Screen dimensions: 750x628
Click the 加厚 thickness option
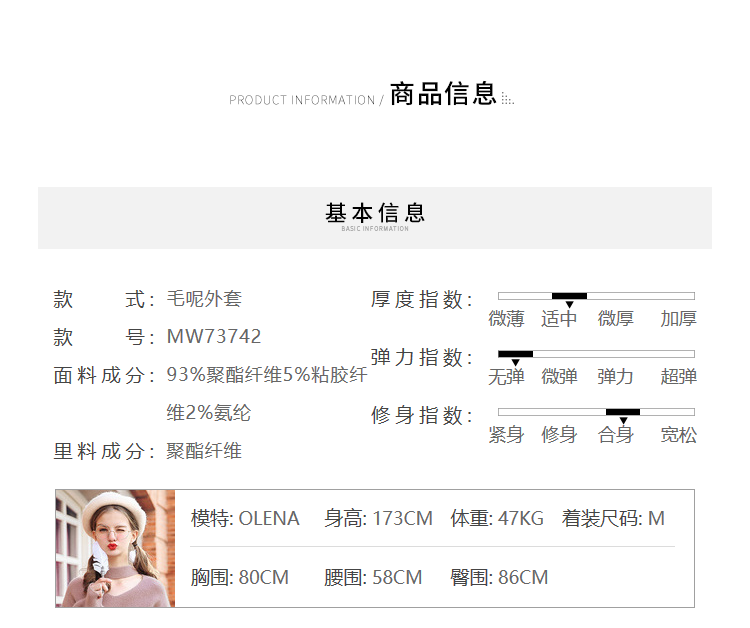pos(679,319)
